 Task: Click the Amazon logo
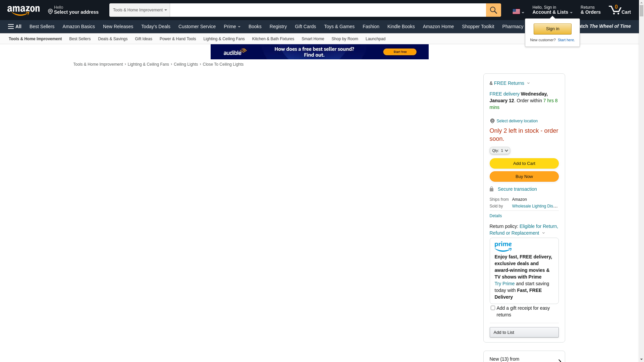click(23, 11)
